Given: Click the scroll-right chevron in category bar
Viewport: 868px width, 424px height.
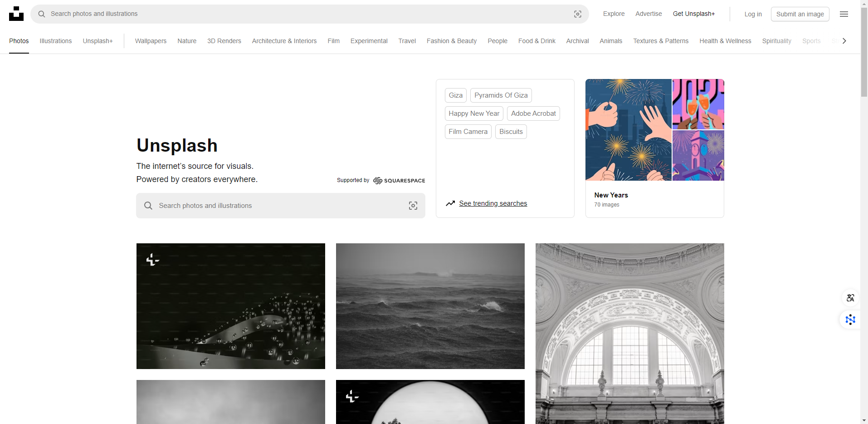Looking at the screenshot, I should coord(844,41).
